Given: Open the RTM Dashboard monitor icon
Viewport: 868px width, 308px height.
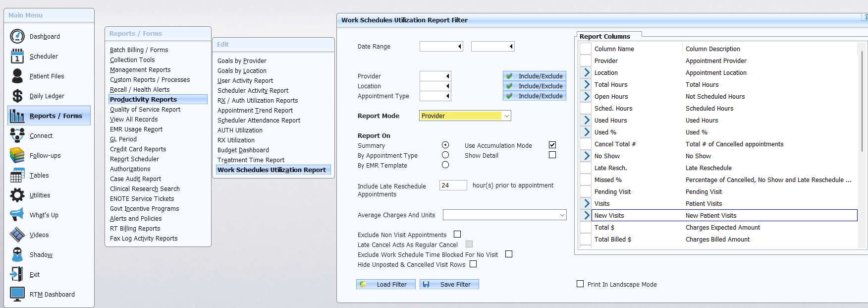Looking at the screenshot, I should click(x=17, y=294).
